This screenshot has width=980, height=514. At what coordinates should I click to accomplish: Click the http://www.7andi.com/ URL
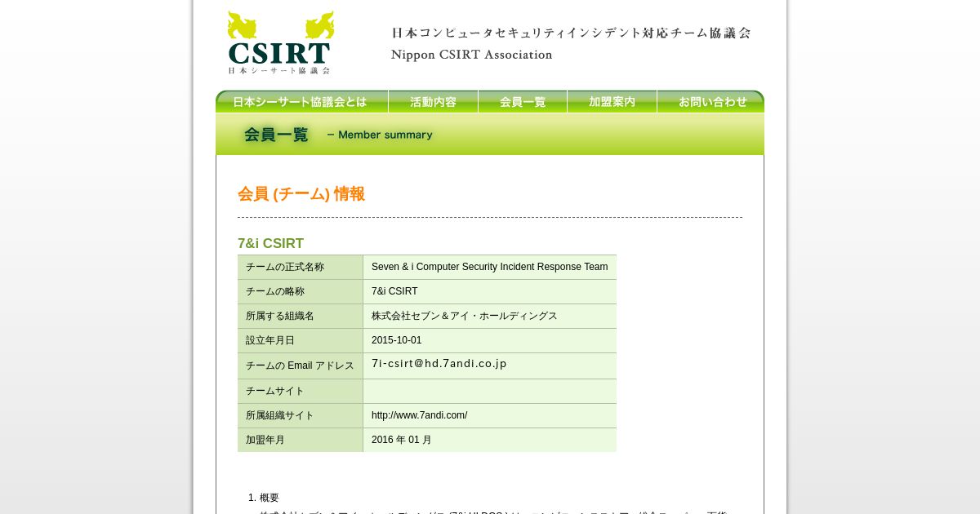tap(420, 415)
